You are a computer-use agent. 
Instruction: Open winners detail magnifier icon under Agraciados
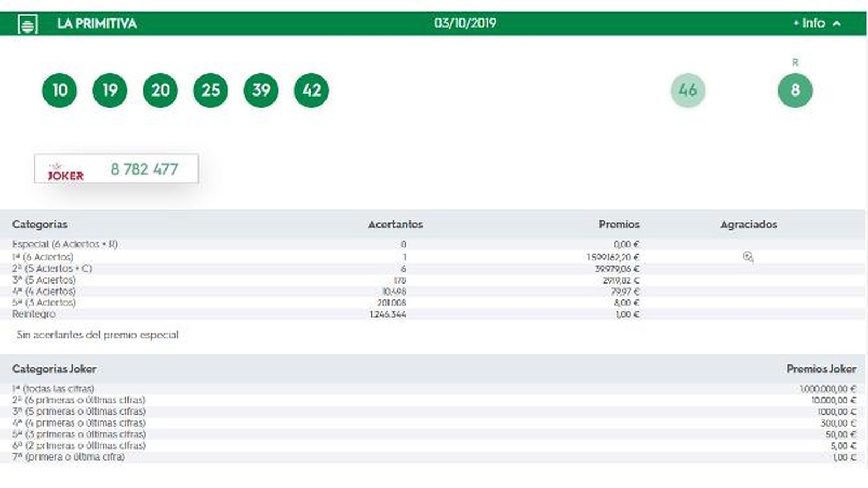click(x=748, y=257)
